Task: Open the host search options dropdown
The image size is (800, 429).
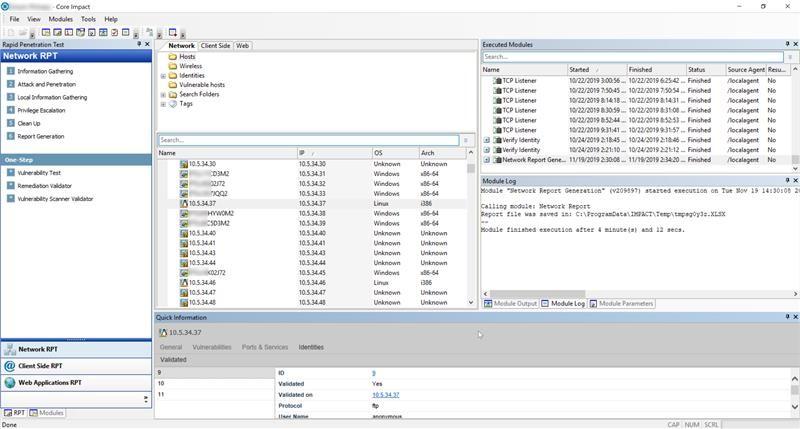Action: (466, 140)
